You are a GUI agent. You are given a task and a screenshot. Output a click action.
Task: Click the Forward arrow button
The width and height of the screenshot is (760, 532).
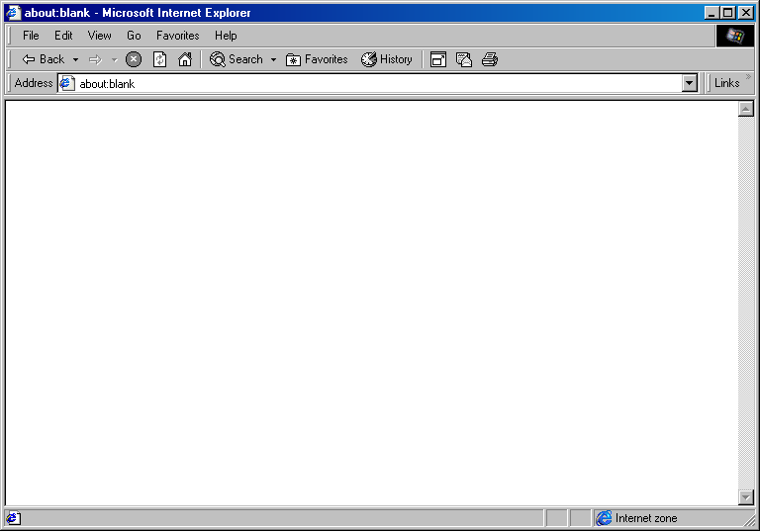point(95,60)
